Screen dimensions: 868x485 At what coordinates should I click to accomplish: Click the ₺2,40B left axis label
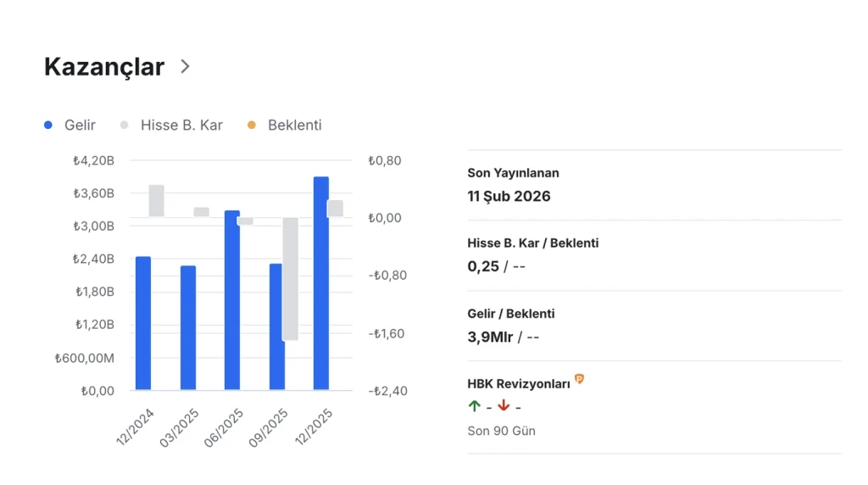click(93, 259)
